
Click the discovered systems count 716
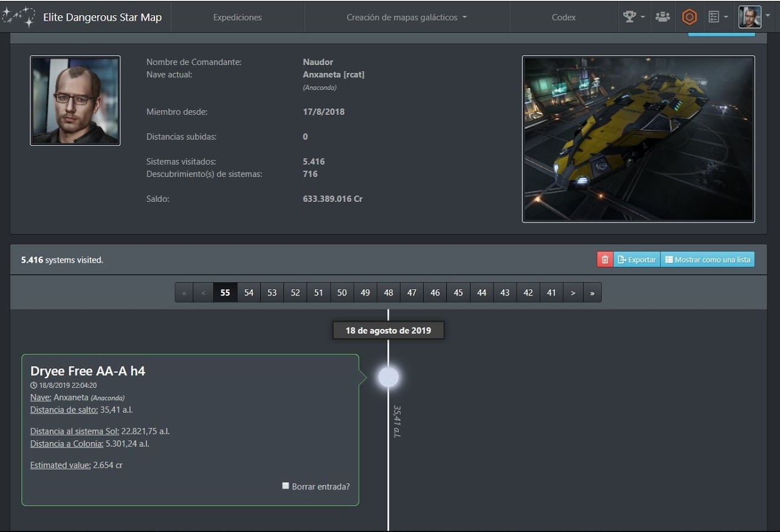(310, 174)
